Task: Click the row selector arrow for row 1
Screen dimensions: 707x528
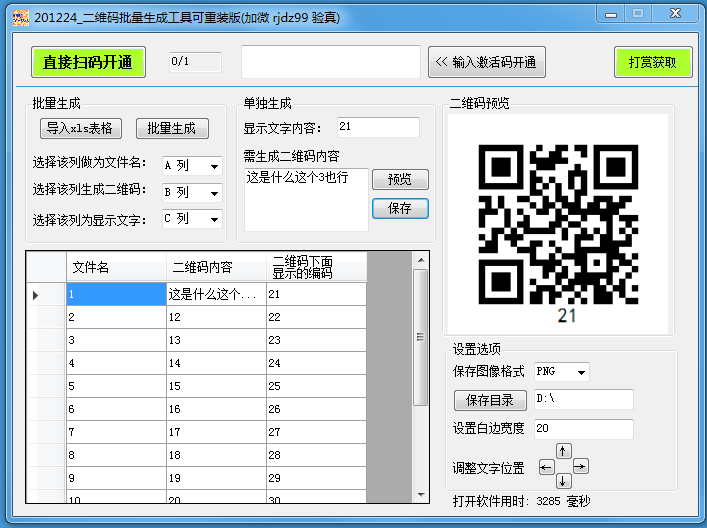Action: [x=36, y=295]
